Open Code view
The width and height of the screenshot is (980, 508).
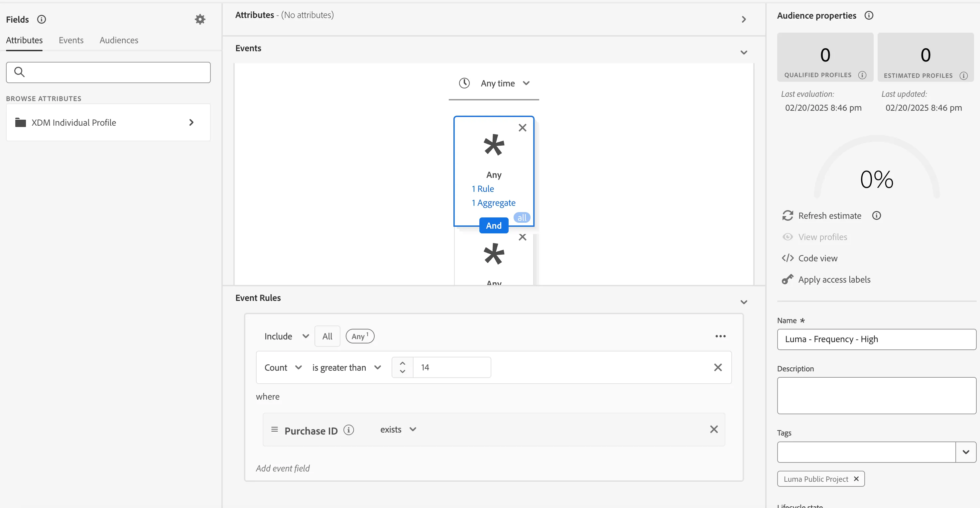(x=809, y=258)
